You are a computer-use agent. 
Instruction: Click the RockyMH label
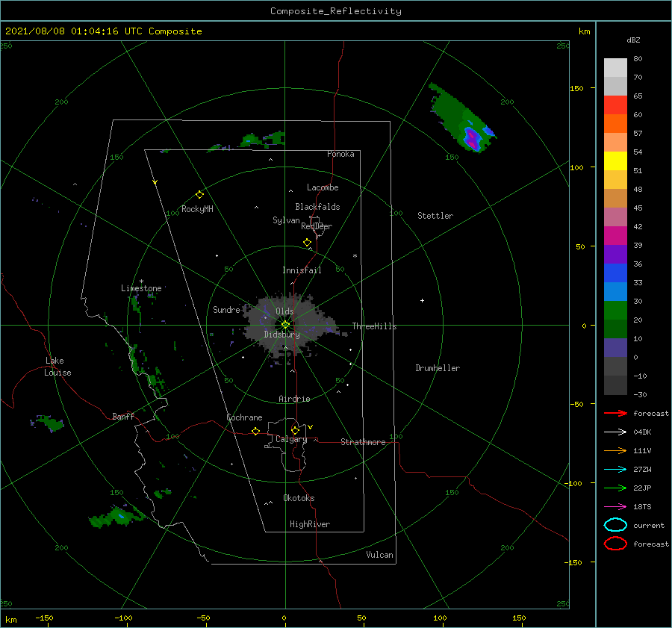point(197,209)
